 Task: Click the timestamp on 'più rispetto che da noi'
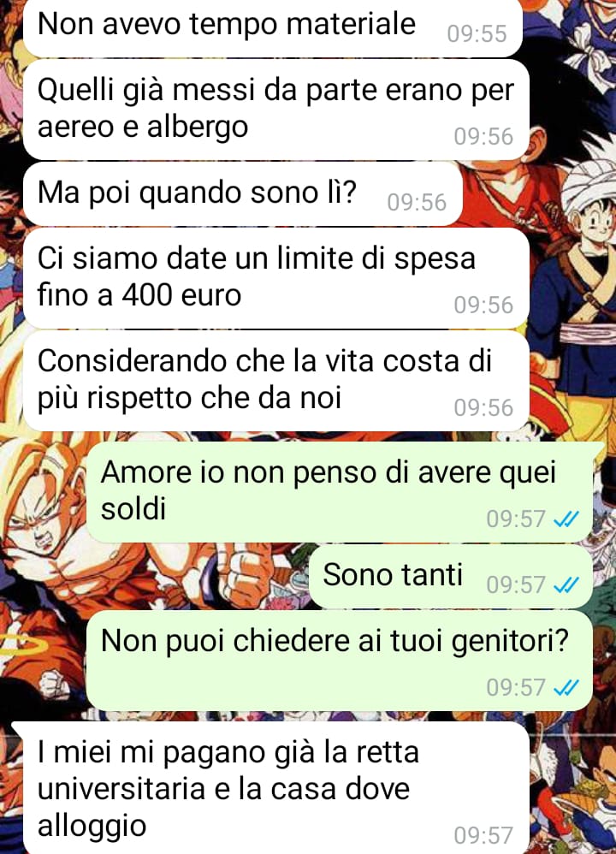tap(483, 407)
